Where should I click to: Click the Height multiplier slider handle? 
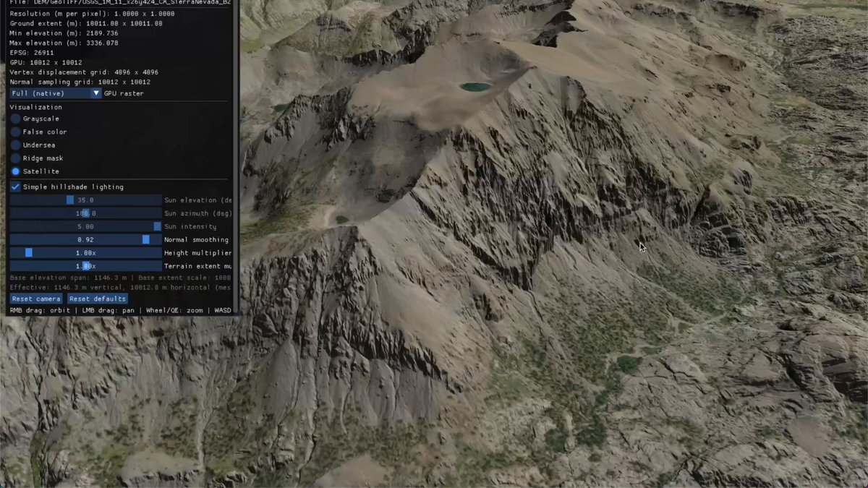[x=29, y=252]
